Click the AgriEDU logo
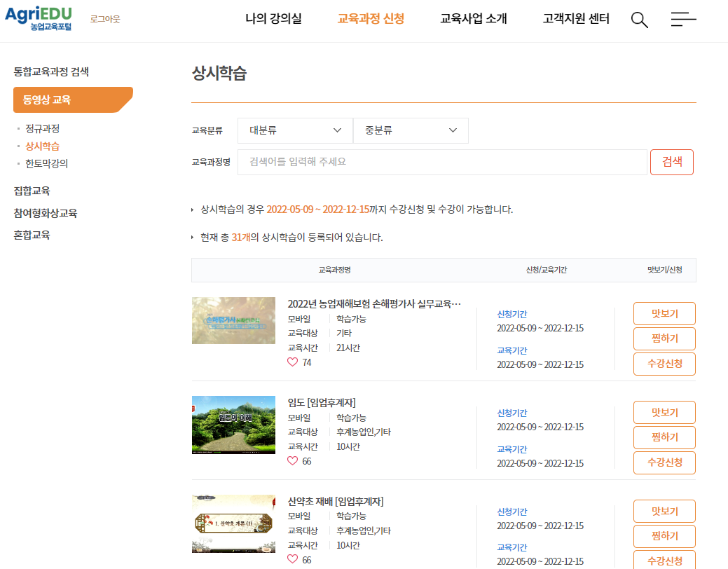Viewport: 728px width, 569px height. [x=39, y=19]
